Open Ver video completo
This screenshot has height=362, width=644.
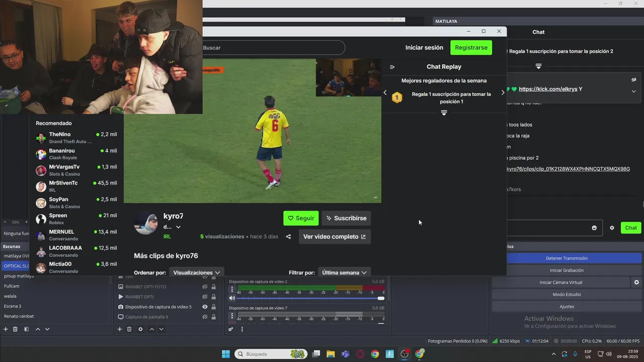(335, 237)
